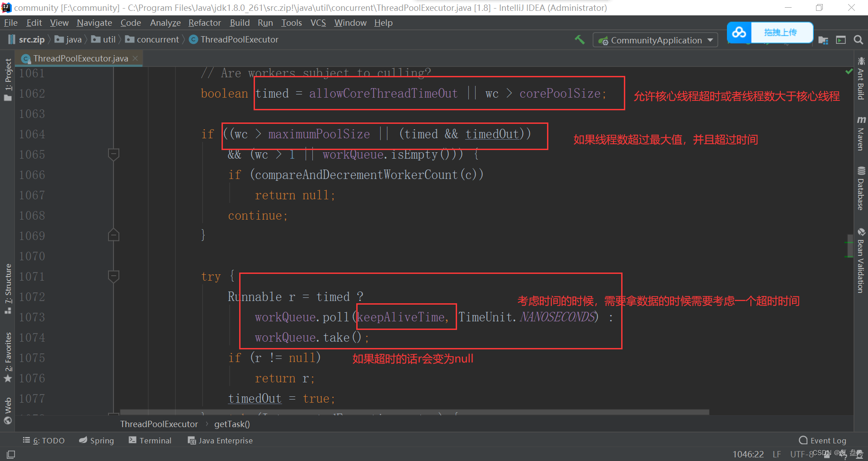
Task: Open the Help menu
Action: (383, 23)
